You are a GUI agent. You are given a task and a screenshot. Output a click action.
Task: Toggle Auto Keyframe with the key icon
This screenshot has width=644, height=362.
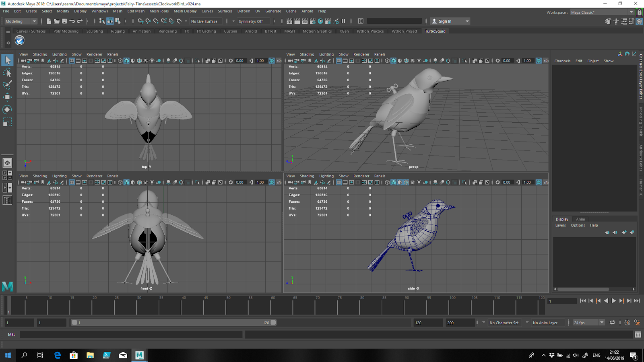pyautogui.click(x=627, y=323)
